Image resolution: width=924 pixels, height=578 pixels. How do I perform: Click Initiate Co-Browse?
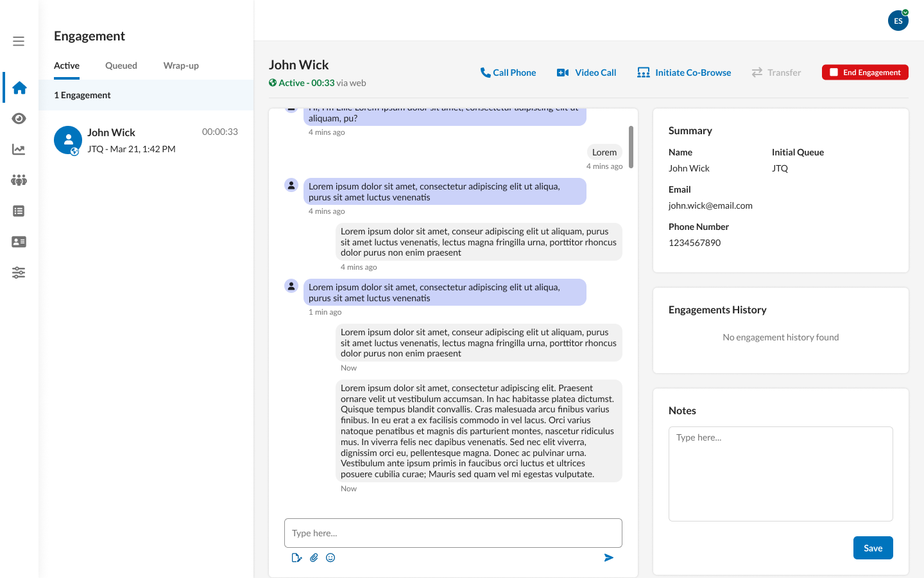[x=684, y=73]
